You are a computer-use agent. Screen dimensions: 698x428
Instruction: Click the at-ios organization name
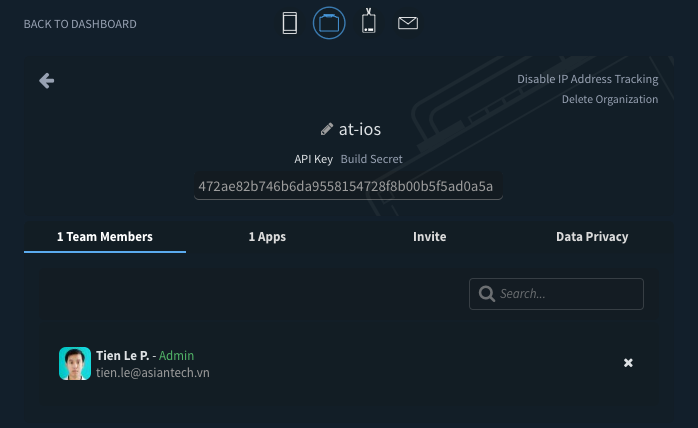(360, 129)
